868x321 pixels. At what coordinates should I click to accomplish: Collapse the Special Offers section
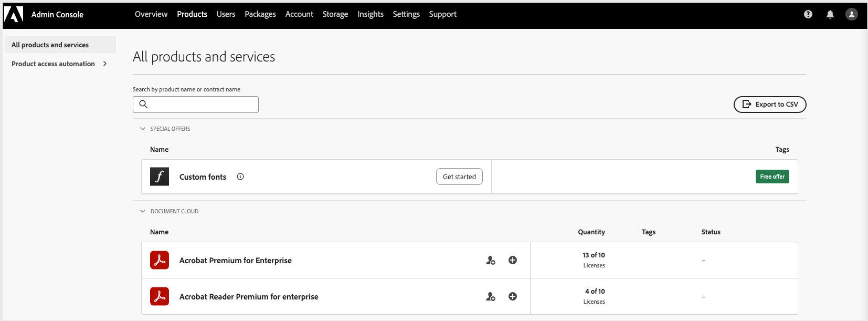point(143,129)
